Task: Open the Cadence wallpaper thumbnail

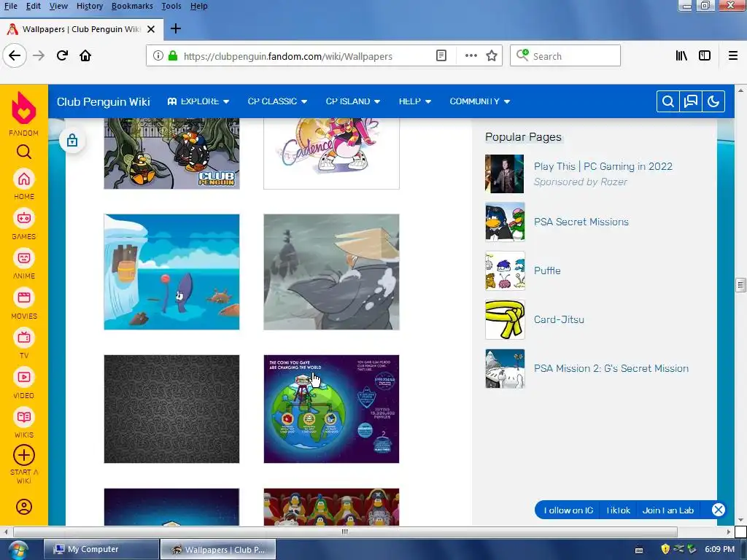Action: click(x=332, y=153)
